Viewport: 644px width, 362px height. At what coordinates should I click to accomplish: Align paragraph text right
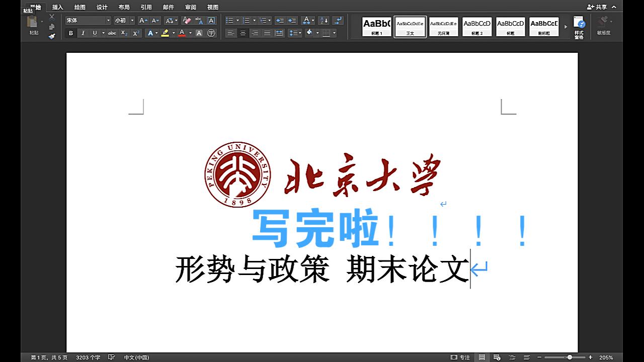point(255,33)
